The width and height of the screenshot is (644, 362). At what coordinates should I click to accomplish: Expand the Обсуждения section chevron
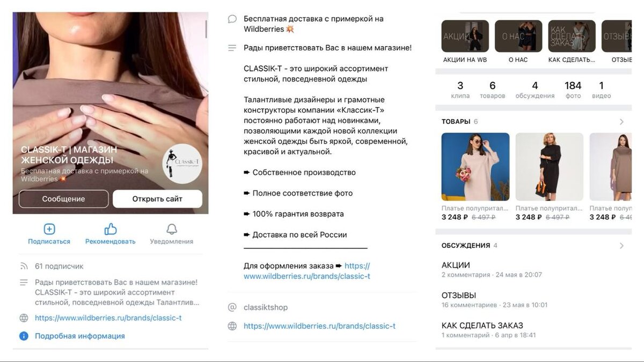pos(621,246)
